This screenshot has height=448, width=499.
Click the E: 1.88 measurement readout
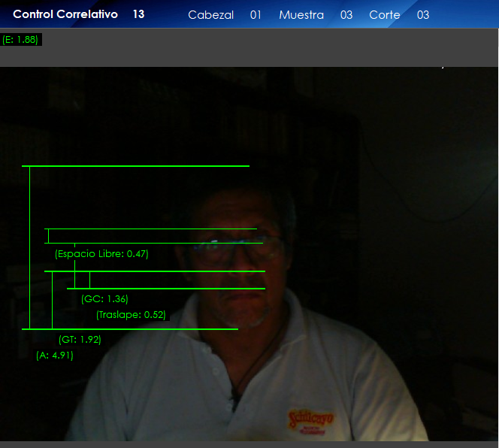tap(21, 40)
